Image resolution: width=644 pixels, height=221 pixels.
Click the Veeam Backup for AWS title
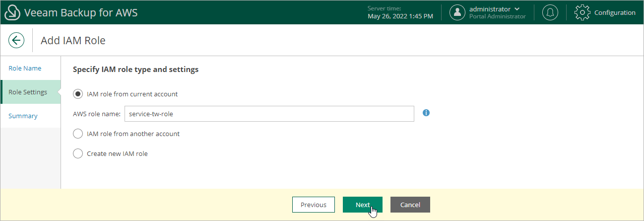tap(81, 12)
